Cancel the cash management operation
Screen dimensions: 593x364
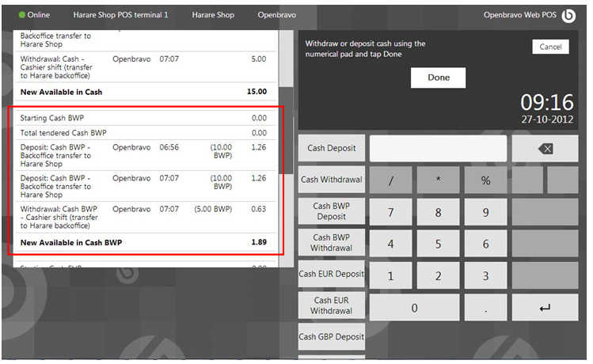pyautogui.click(x=550, y=47)
